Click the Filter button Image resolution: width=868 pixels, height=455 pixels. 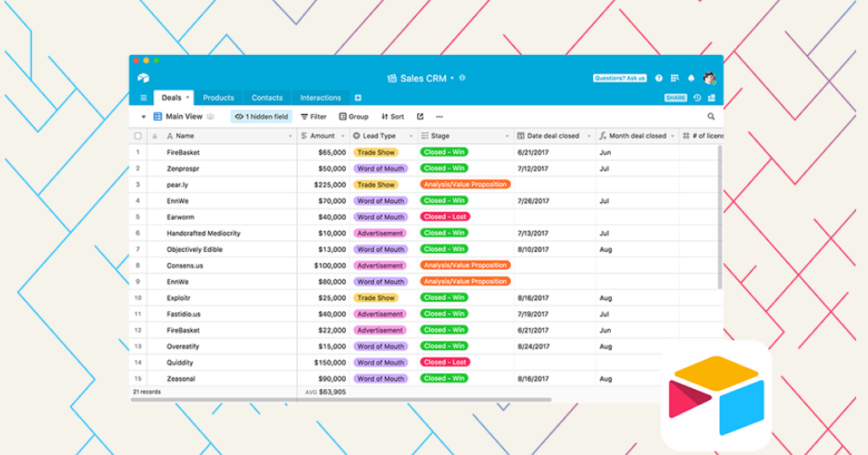click(313, 117)
